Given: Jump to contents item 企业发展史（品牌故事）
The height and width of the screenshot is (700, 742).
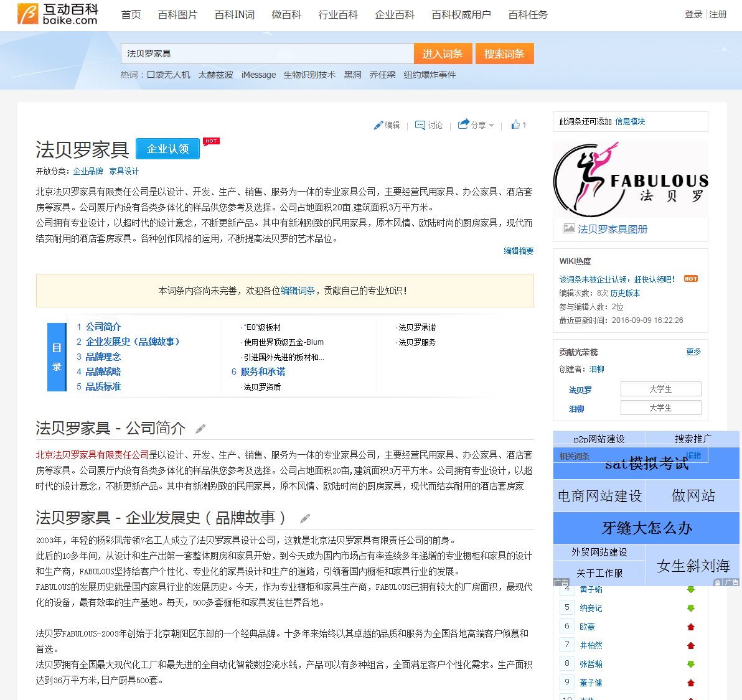Looking at the screenshot, I should (x=133, y=342).
